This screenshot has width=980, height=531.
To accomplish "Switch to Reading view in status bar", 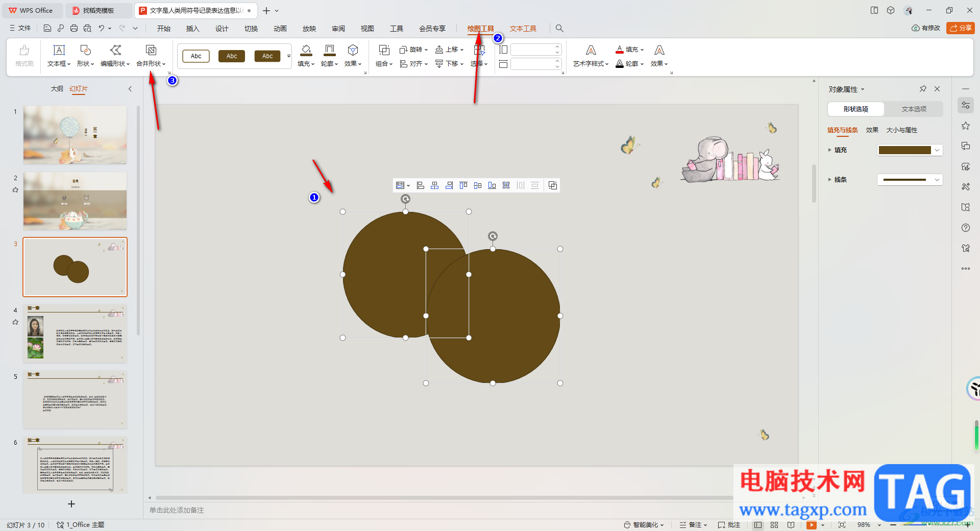I will 791,525.
